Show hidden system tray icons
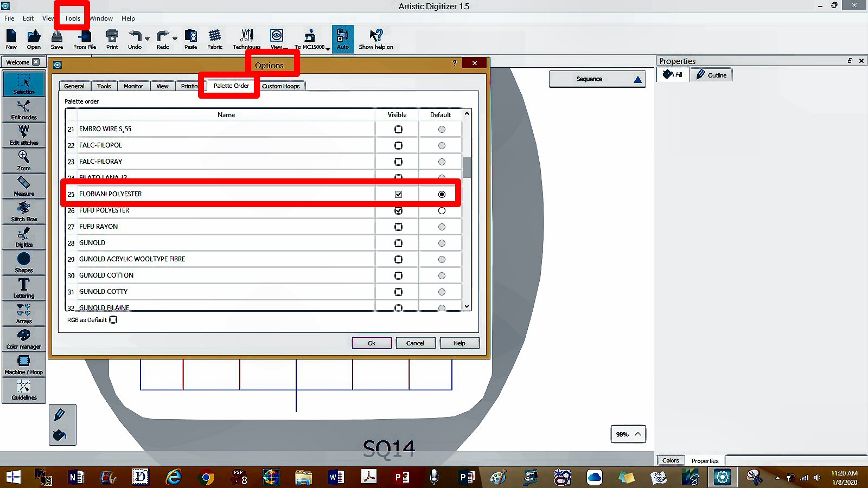Viewport: 868px width, 488px height. 777,478
